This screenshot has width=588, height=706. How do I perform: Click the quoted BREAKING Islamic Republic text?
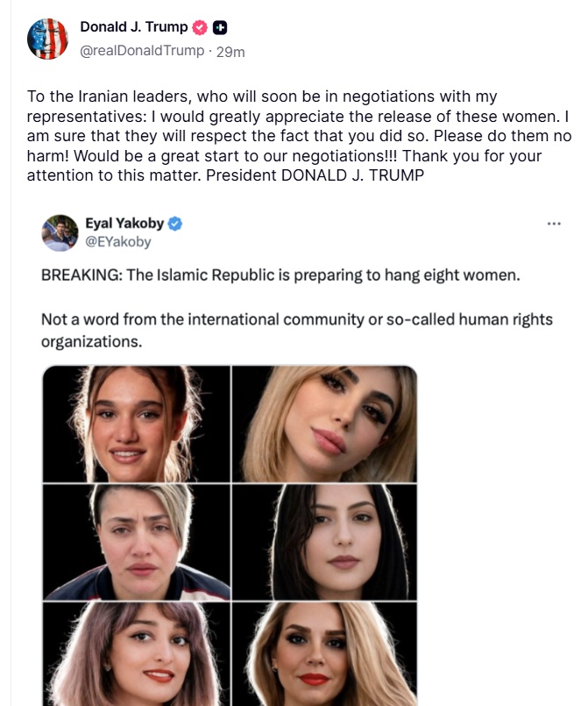pyautogui.click(x=280, y=275)
